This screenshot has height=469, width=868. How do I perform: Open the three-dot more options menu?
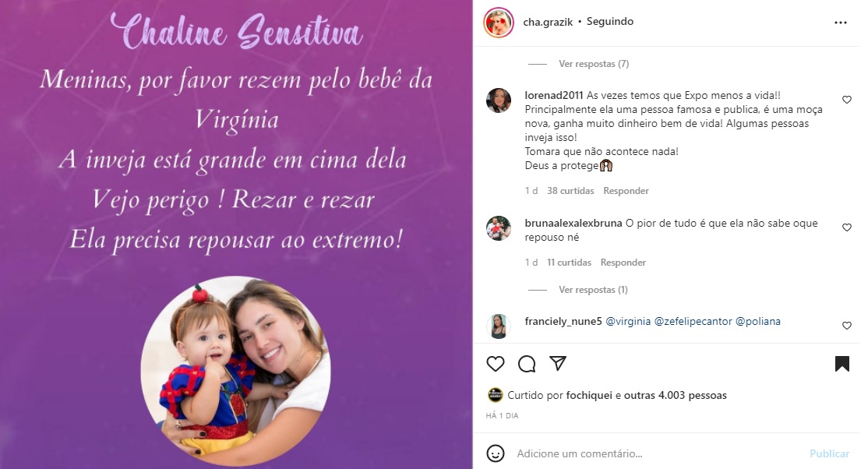point(840,23)
